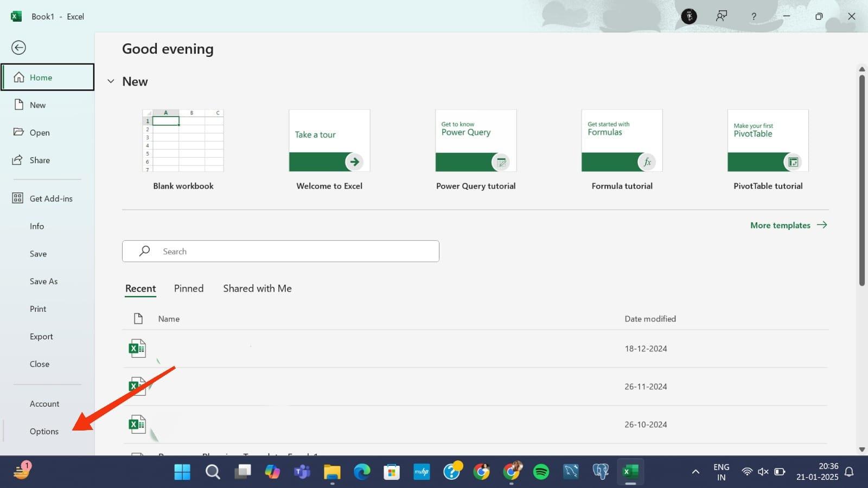The height and width of the screenshot is (488, 868).
Task: Click the scrollbar up arrow
Action: 861,69
